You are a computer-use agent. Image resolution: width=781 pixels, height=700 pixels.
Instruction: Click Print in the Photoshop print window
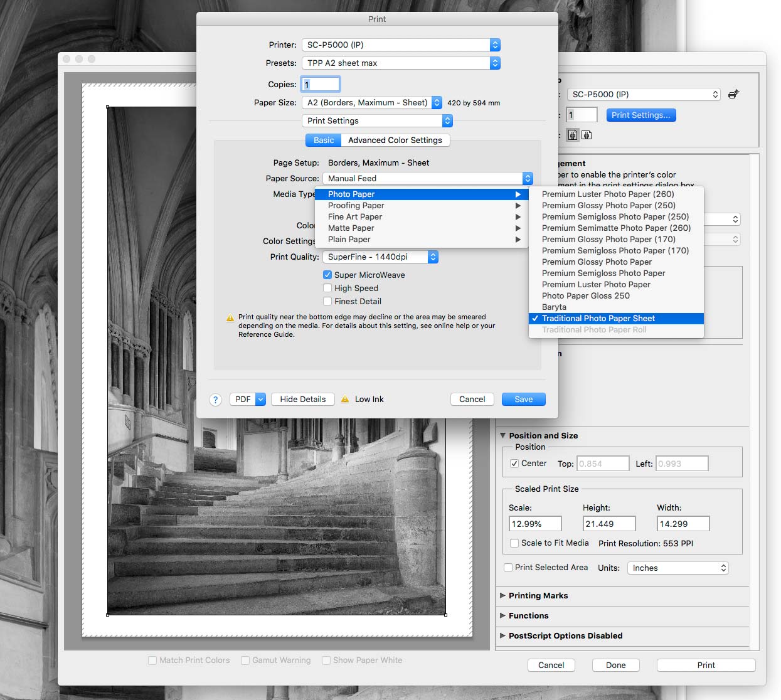(706, 666)
